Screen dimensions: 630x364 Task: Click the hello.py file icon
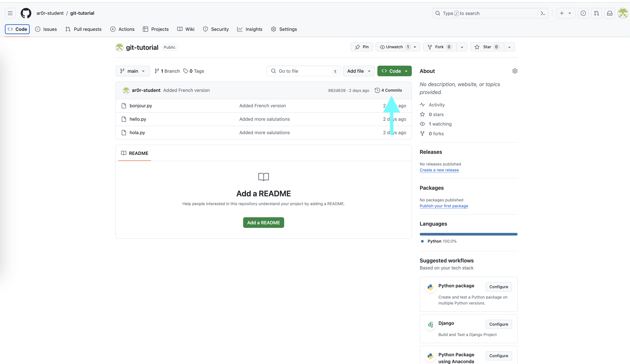pos(123,119)
